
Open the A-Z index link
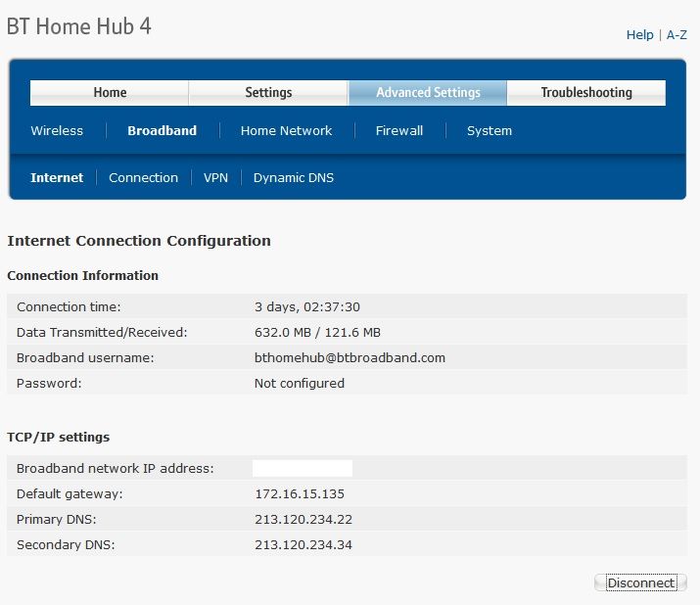pyautogui.click(x=677, y=35)
